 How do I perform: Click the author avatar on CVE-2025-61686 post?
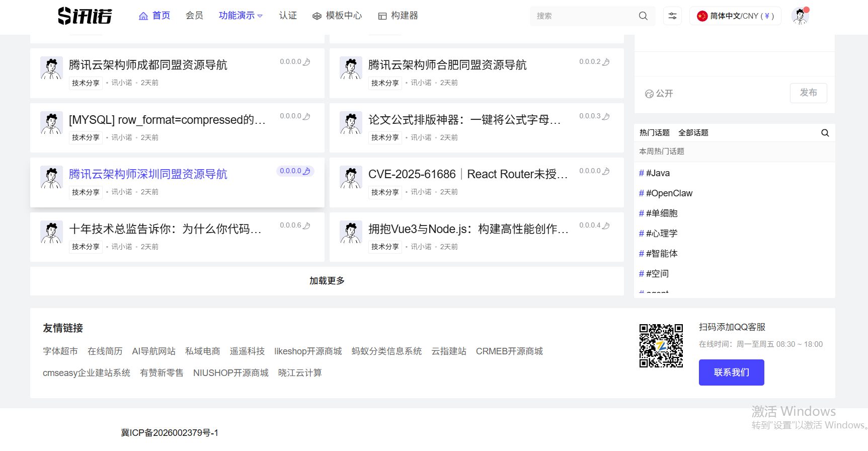[351, 177]
